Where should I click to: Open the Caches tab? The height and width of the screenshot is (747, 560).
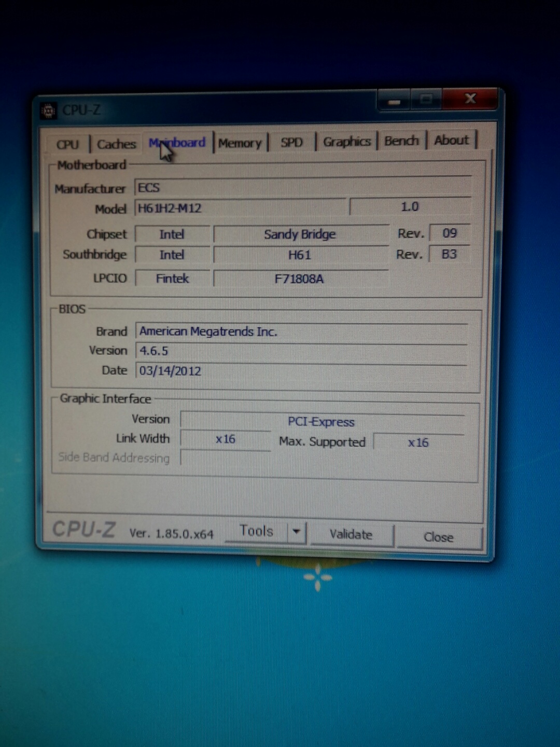(116, 144)
